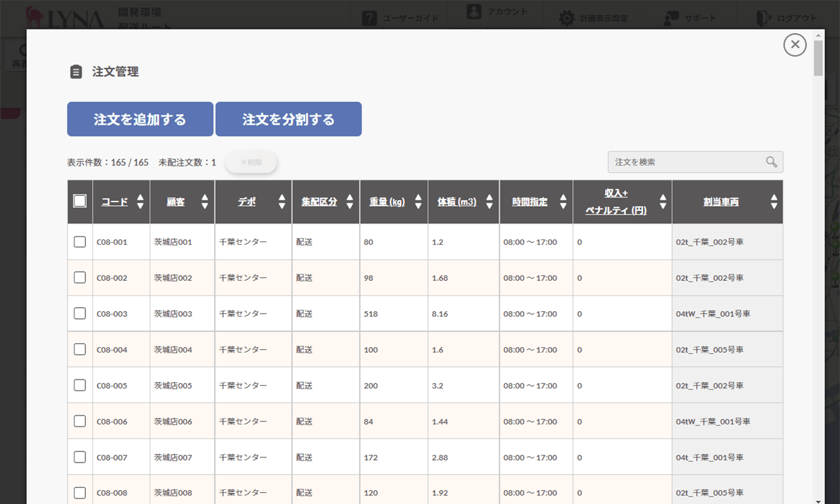840x504 pixels.
Task: Click volume value 8.16
Action: point(440,314)
